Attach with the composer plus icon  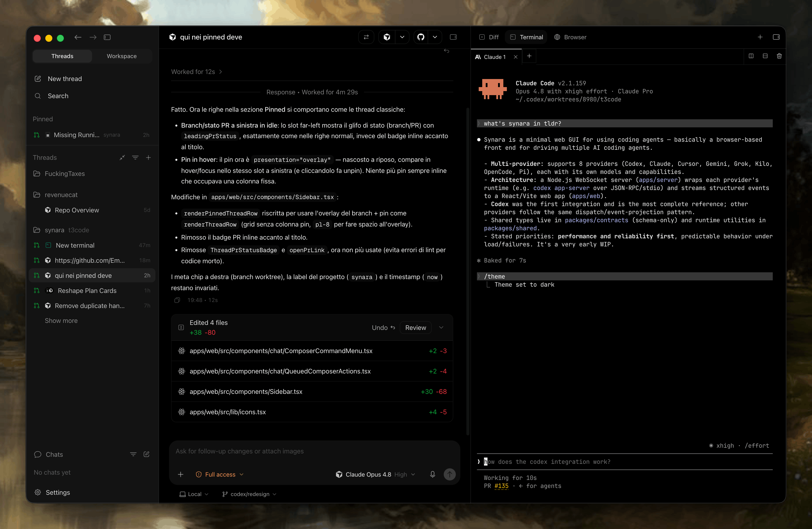pyautogui.click(x=180, y=474)
